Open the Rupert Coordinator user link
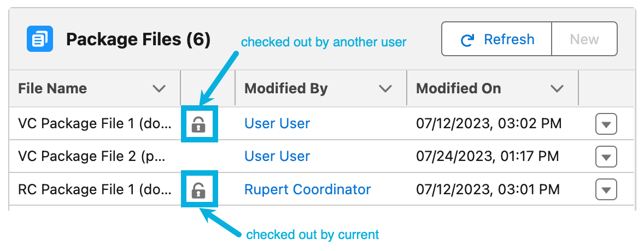 point(307,189)
